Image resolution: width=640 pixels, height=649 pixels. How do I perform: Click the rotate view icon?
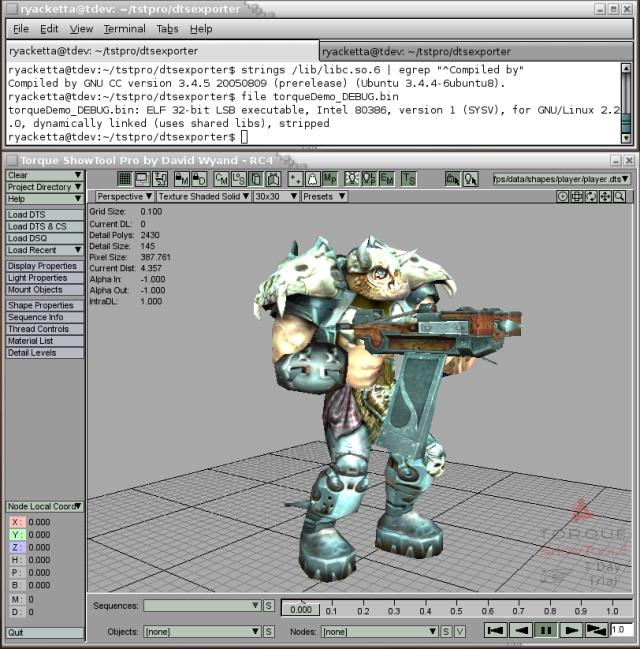tap(591, 197)
